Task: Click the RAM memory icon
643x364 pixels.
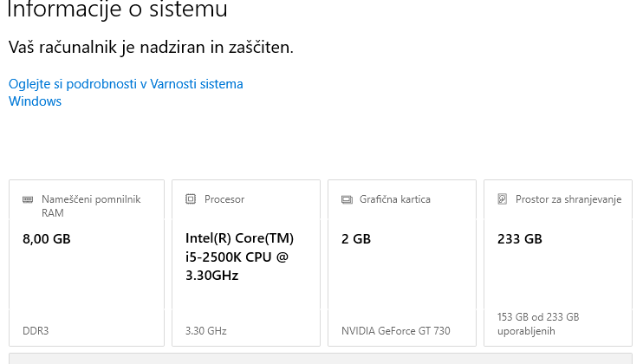Action: tap(28, 199)
